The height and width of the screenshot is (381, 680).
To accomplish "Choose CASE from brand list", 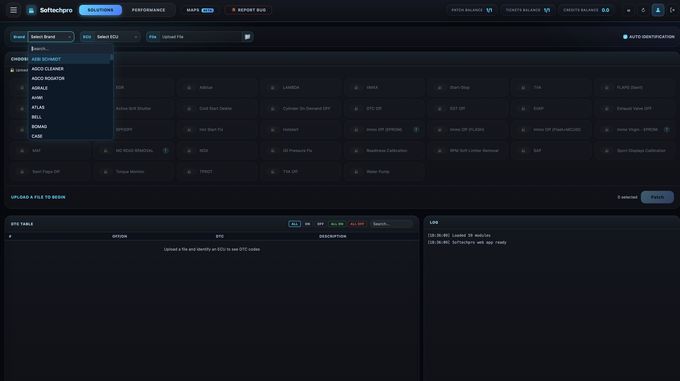I will pyautogui.click(x=69, y=136).
